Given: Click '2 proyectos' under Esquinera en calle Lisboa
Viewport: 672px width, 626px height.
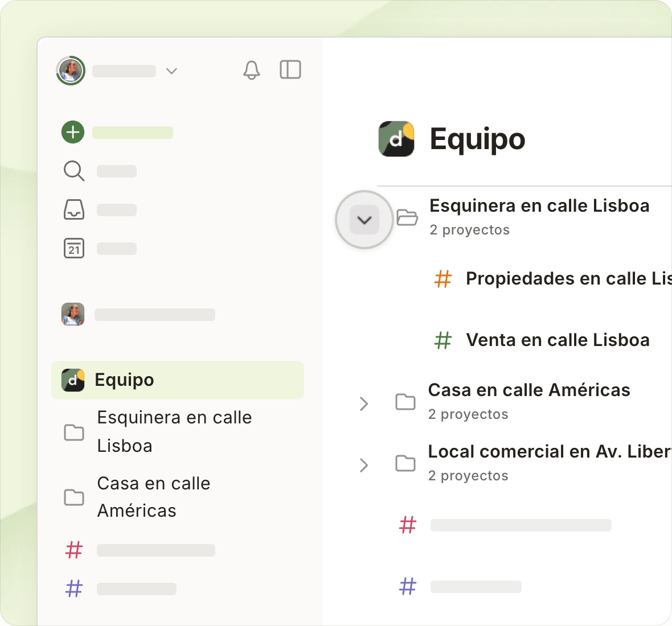Looking at the screenshot, I should tap(470, 230).
